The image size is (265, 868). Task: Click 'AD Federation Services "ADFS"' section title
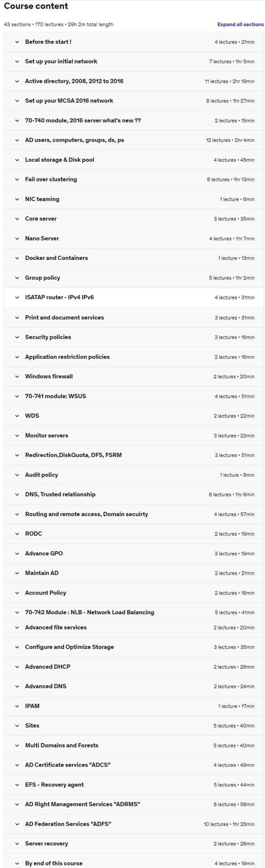(x=68, y=824)
